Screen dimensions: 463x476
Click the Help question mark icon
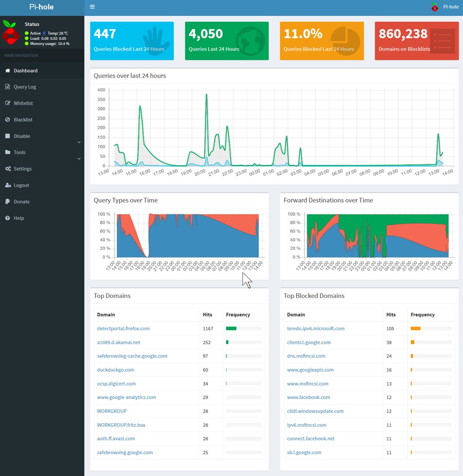8,218
